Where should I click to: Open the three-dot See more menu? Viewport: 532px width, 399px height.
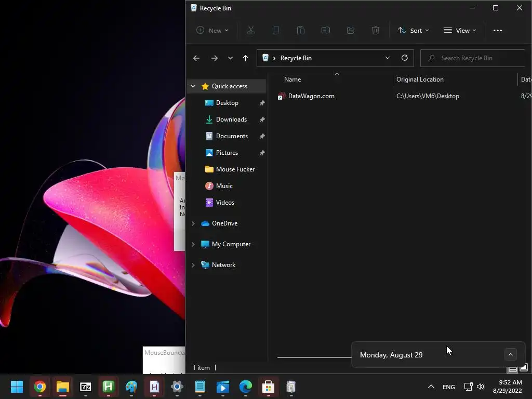pyautogui.click(x=497, y=31)
